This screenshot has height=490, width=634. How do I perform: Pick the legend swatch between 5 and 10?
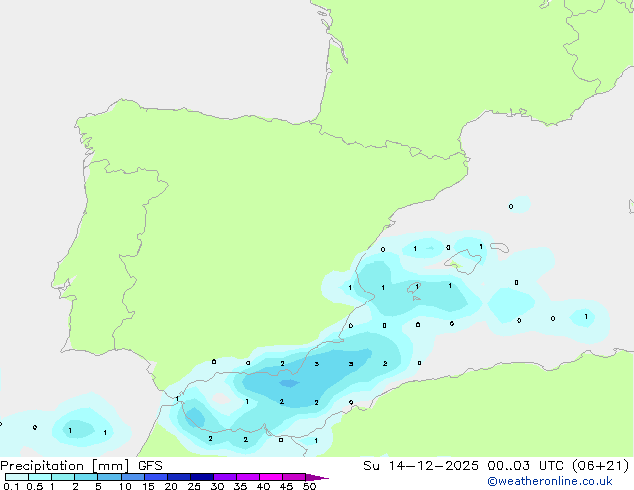(109, 477)
